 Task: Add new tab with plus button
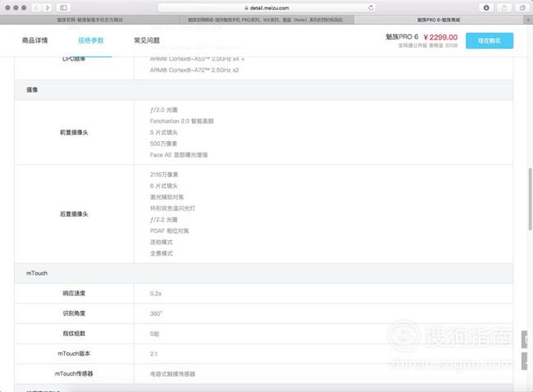coord(529,20)
